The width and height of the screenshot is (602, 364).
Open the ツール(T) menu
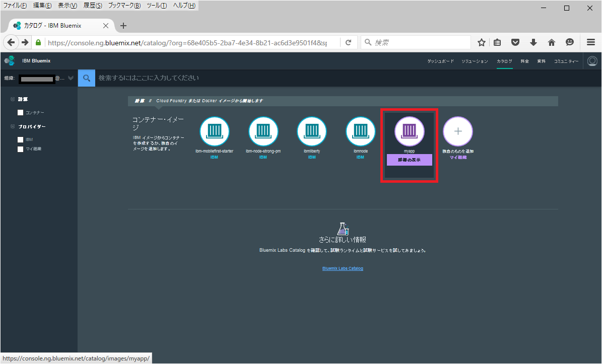point(157,6)
